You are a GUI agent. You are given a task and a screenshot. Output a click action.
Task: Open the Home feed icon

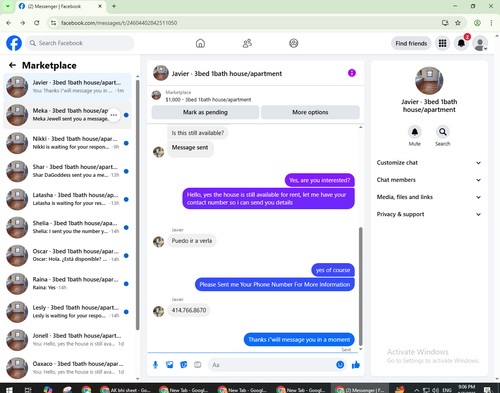200,43
